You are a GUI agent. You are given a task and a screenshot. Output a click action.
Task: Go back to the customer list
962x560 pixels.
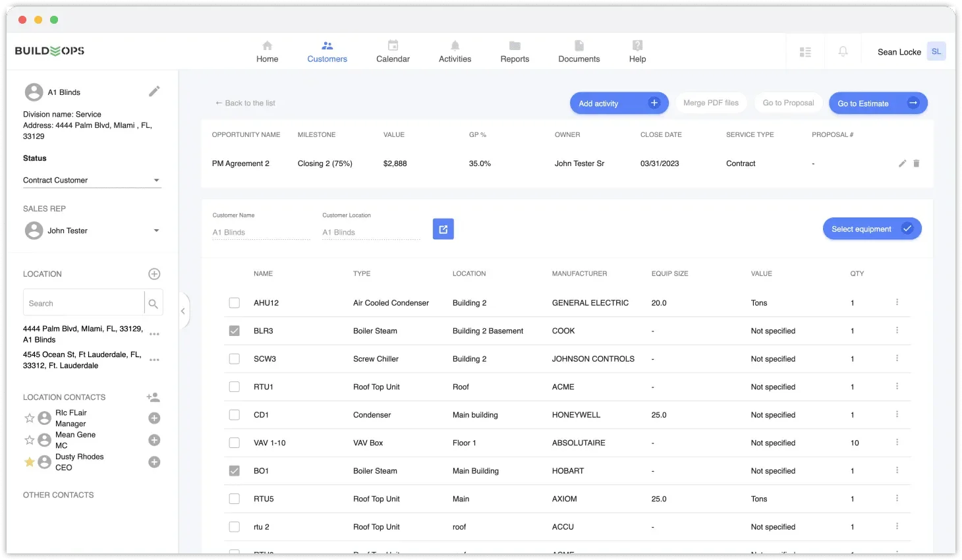(244, 103)
